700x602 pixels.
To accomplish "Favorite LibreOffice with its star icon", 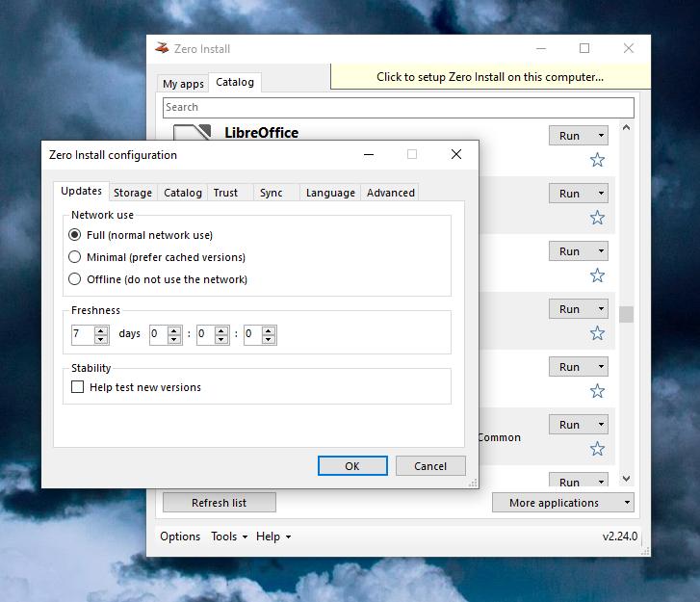I will (x=597, y=160).
